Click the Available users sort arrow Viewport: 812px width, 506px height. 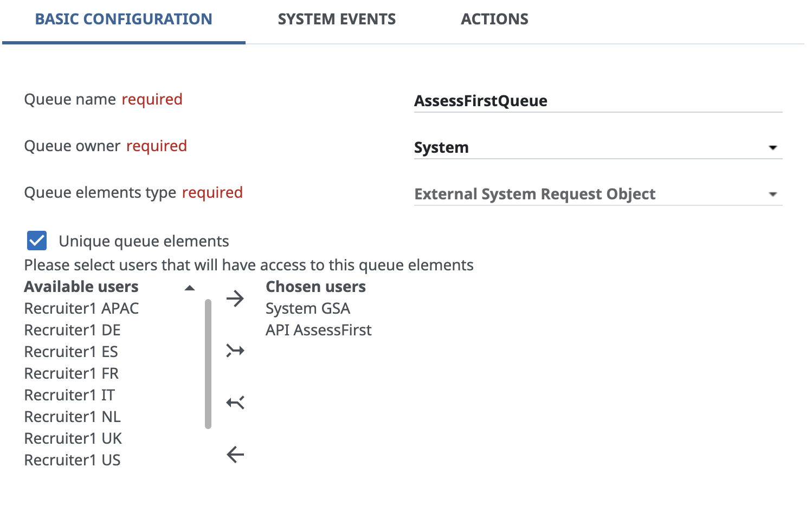pos(190,288)
